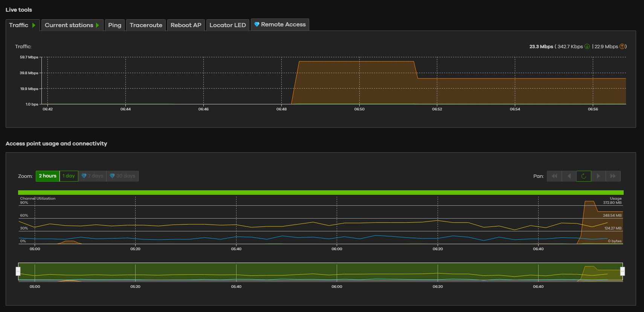The image size is (644, 312).
Task: Click the green connectivity status bar
Action: pos(320,193)
